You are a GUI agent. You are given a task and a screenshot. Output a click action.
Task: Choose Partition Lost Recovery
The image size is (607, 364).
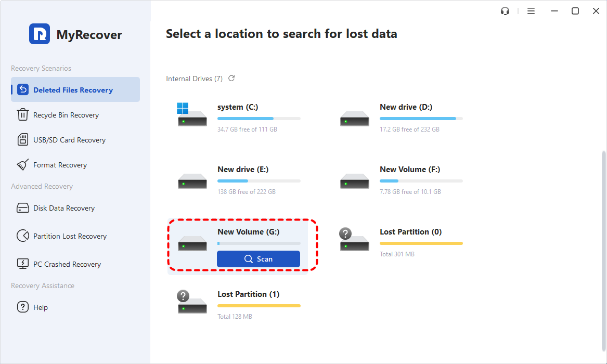pyautogui.click(x=70, y=236)
